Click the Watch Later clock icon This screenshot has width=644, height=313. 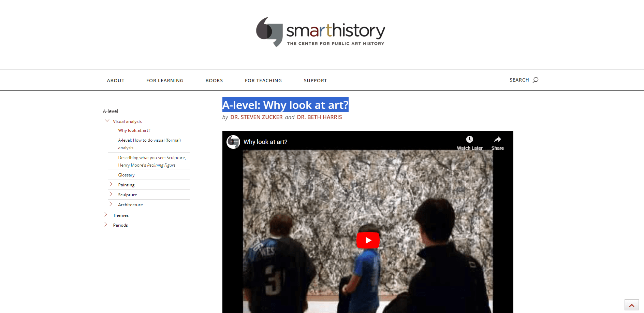(470, 139)
